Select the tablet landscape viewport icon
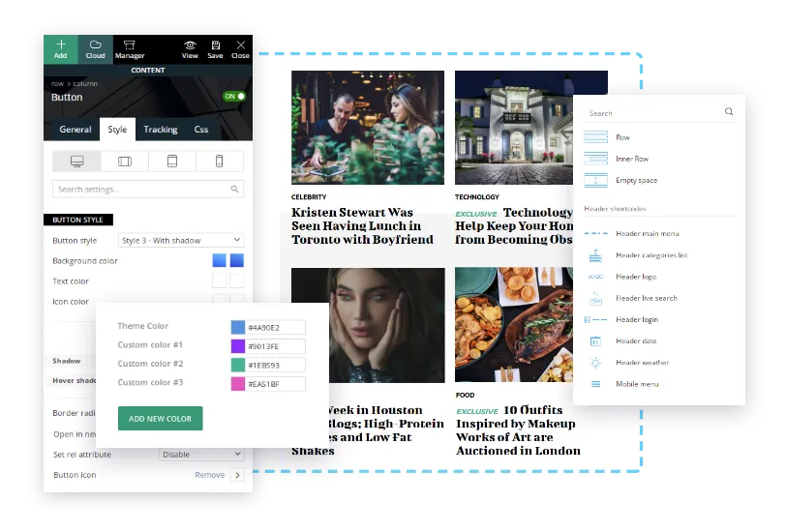Image resolution: width=786 pixels, height=532 pixels. 124,162
